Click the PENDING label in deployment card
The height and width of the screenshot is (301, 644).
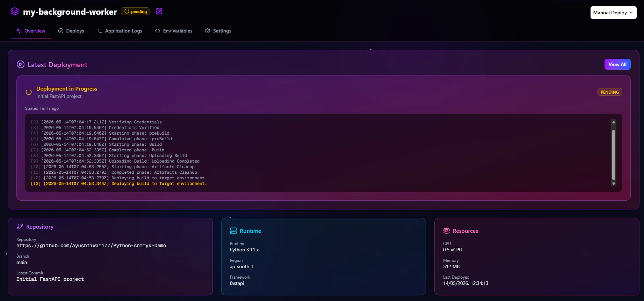point(610,92)
